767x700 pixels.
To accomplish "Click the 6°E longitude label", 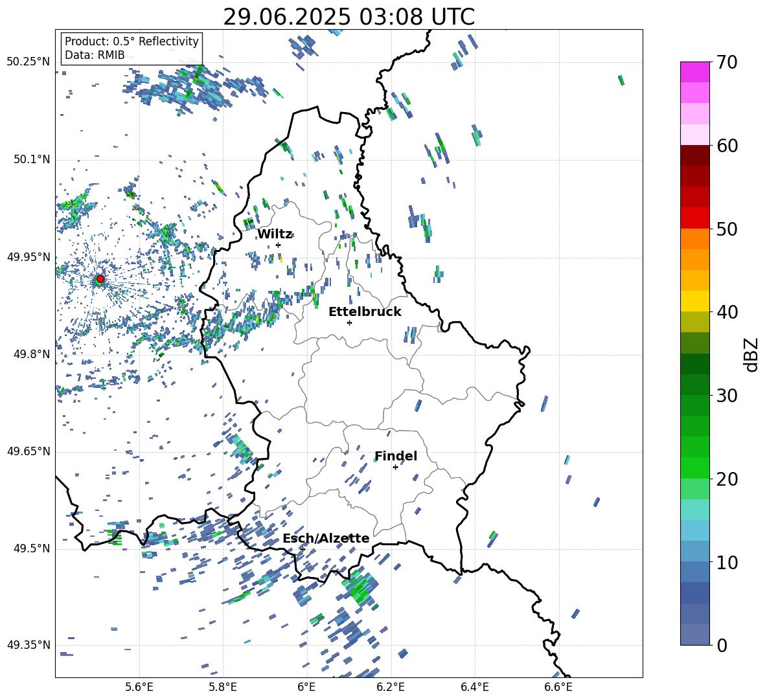I will [x=306, y=687].
